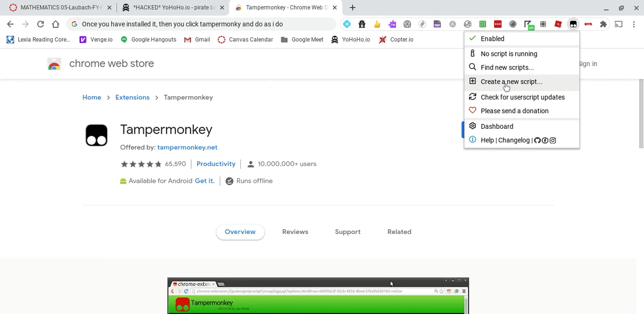Click purple puzzle TW extension icon
644x314 pixels.
point(392,24)
